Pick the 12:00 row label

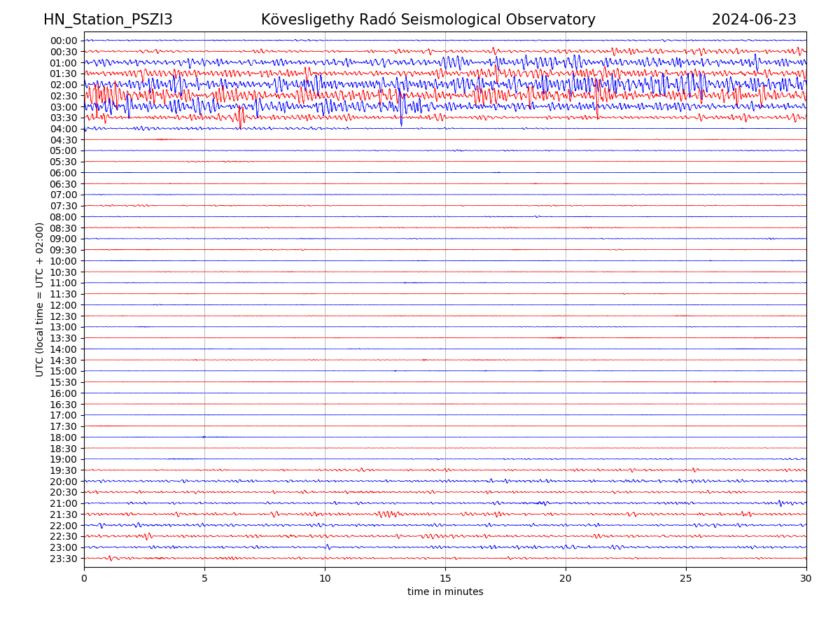pos(64,305)
